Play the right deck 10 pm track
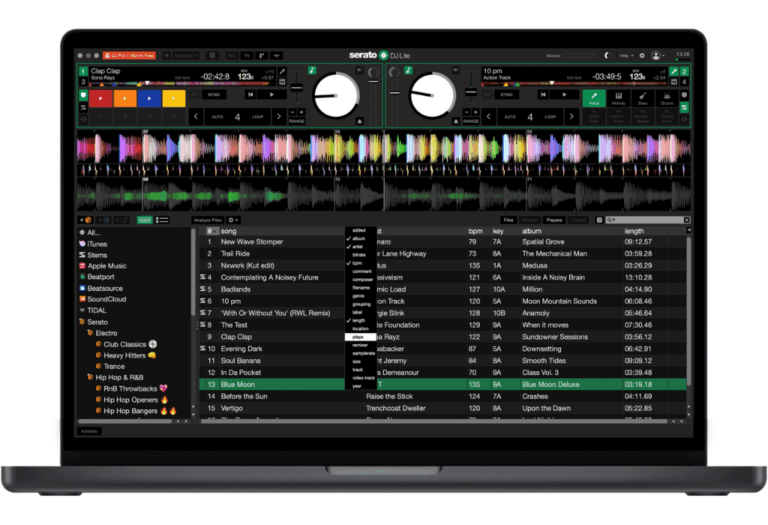 (x=564, y=95)
